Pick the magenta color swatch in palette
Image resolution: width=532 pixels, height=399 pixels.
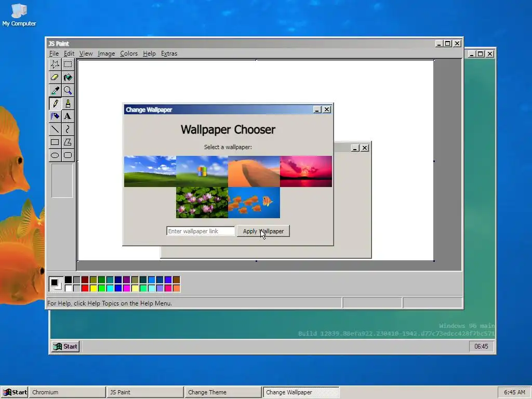tap(127, 288)
